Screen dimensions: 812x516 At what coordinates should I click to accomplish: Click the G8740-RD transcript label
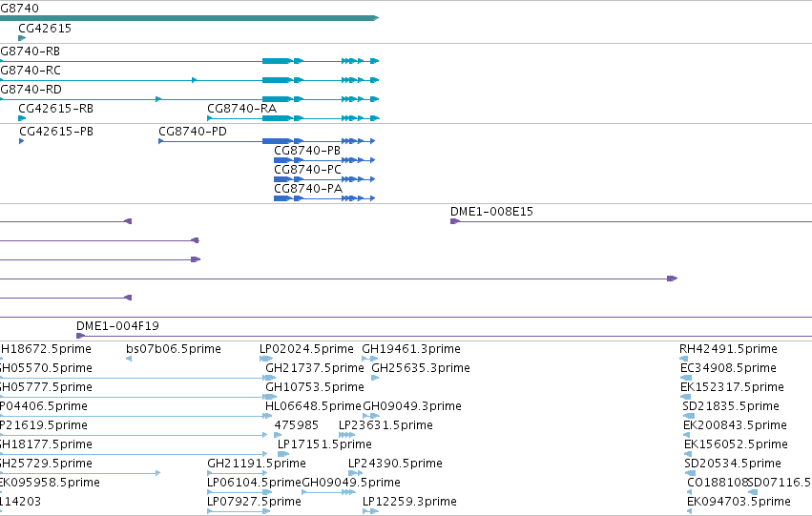pos(31,90)
